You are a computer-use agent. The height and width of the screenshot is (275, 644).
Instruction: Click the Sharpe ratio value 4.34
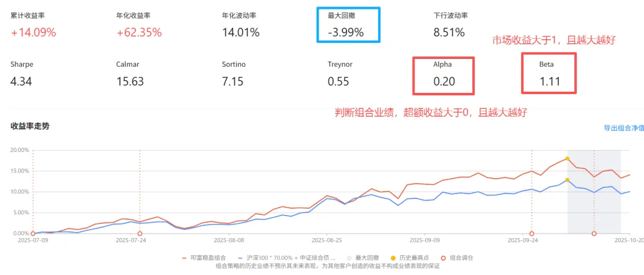[21, 82]
